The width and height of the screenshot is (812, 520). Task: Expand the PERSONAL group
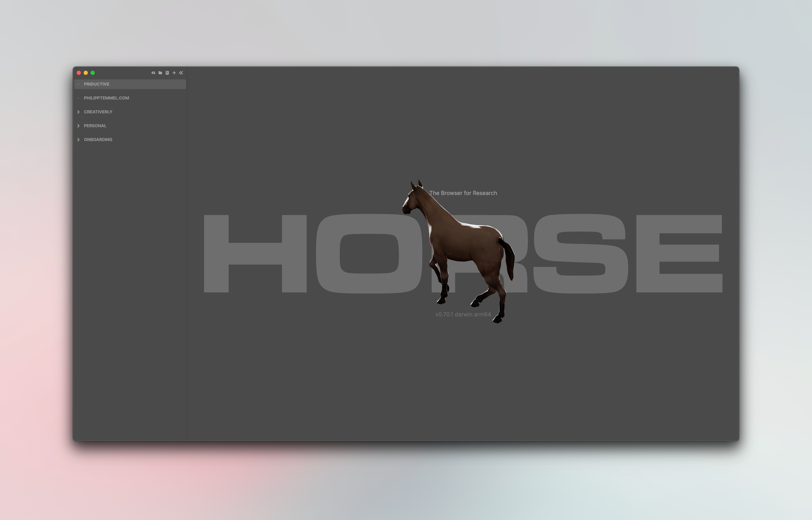tap(78, 126)
